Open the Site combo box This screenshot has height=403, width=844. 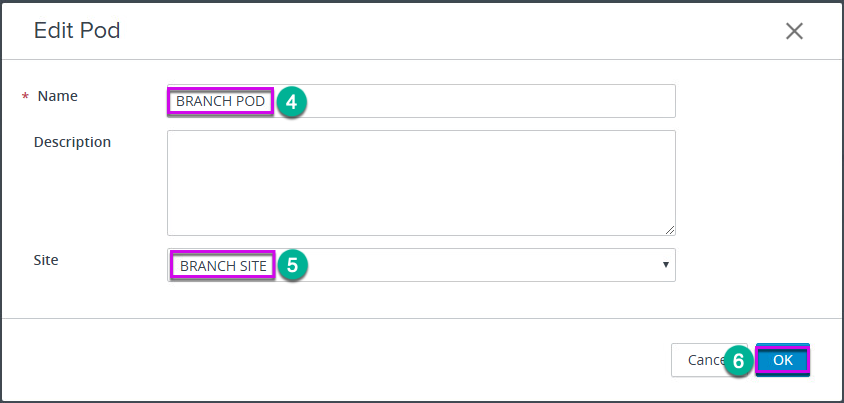[421, 265]
